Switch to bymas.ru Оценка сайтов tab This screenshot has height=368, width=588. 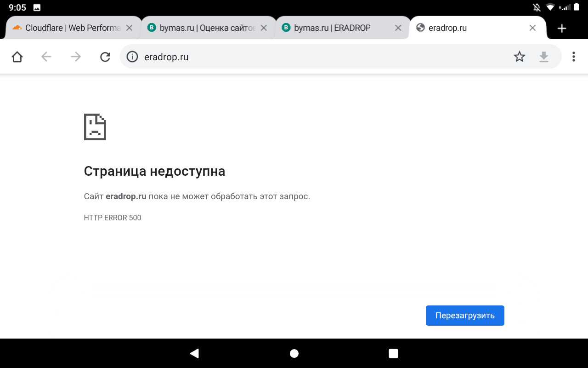pos(204,28)
